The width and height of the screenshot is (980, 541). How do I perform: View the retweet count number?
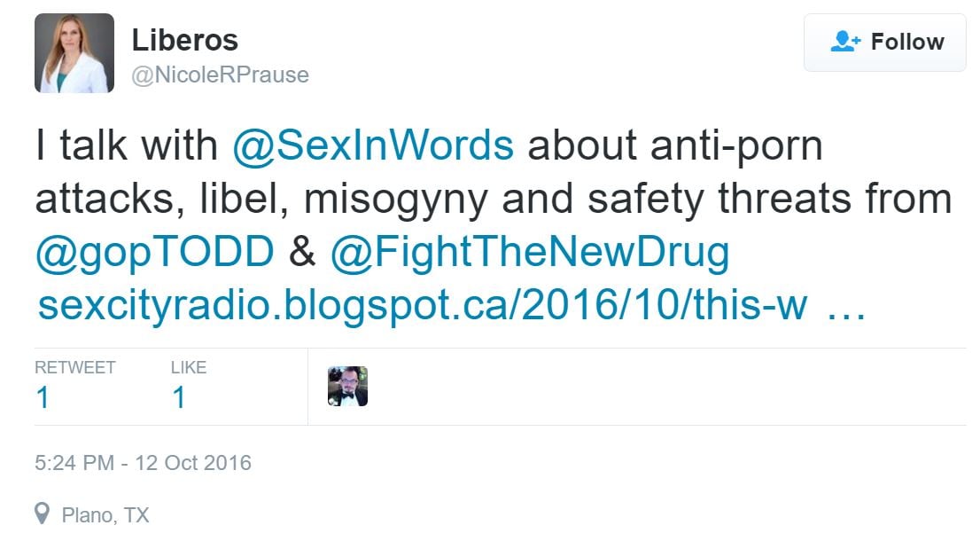[x=43, y=397]
